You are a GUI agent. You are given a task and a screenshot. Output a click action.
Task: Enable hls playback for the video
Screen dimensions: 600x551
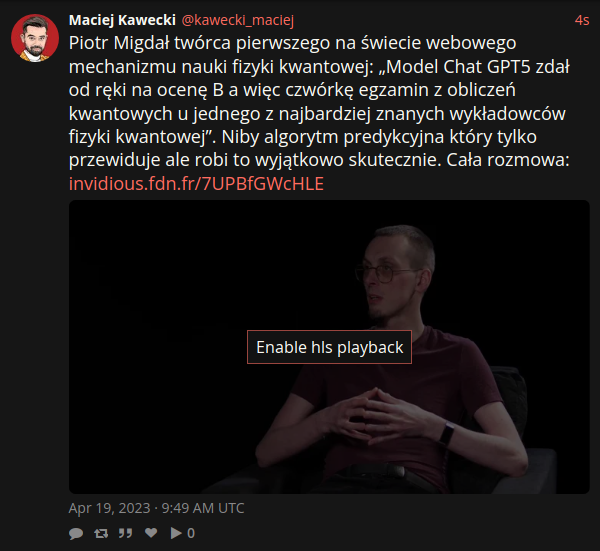click(x=329, y=347)
